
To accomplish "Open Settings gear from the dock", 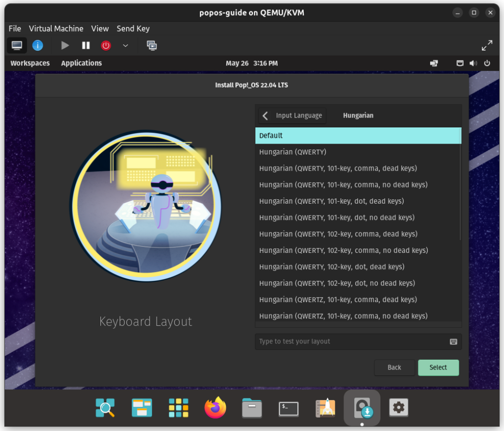I will (399, 407).
